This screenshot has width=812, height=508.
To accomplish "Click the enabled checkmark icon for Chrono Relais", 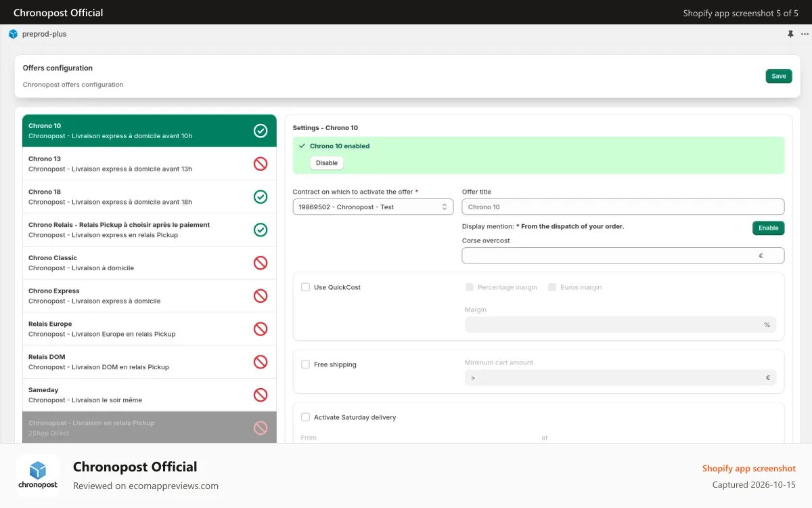I will click(261, 230).
